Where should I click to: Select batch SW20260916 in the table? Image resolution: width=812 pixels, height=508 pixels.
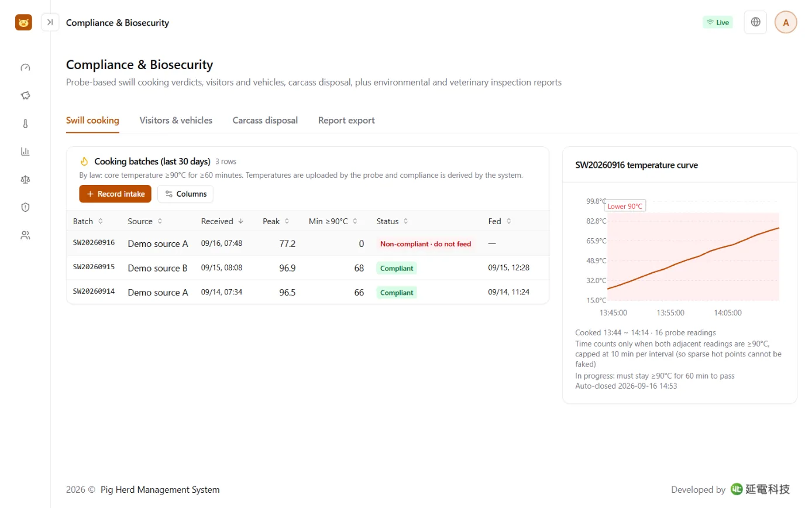[x=308, y=243]
